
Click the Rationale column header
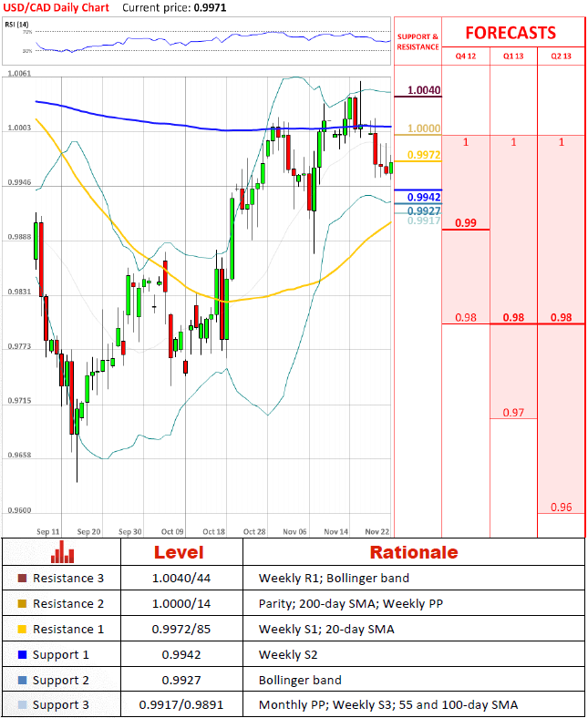[413, 552]
